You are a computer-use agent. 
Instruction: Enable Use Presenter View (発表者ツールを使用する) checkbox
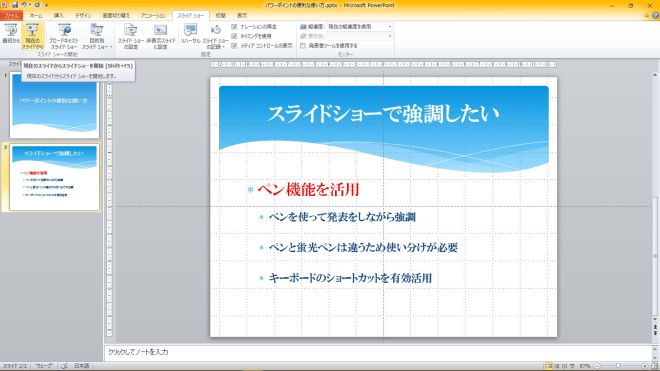point(303,45)
